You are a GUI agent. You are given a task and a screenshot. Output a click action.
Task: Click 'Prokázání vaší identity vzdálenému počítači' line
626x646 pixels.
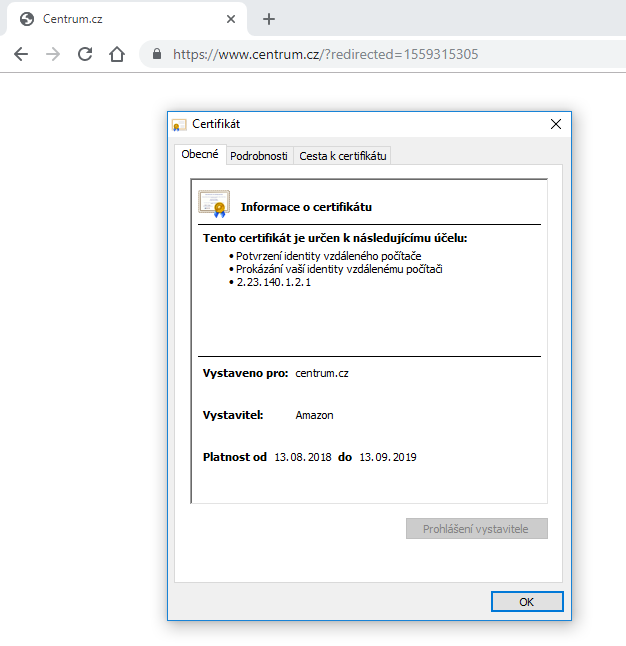[339, 269]
